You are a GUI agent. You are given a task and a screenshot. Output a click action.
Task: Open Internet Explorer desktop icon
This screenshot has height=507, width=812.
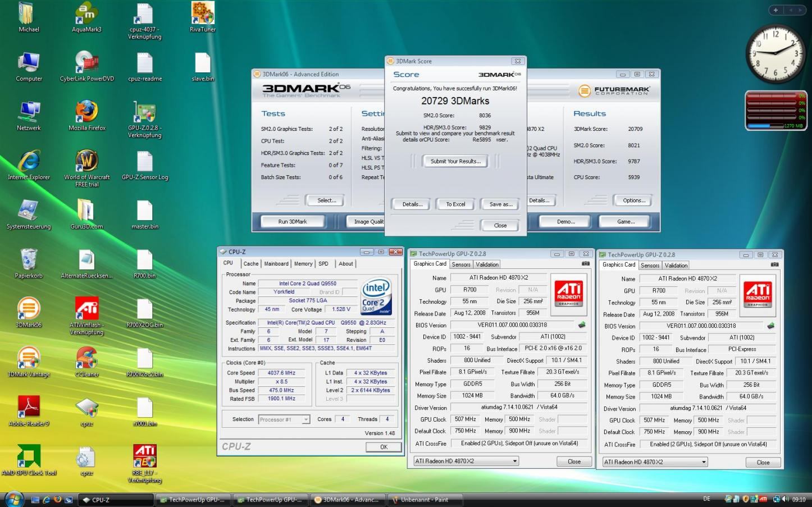click(x=29, y=166)
